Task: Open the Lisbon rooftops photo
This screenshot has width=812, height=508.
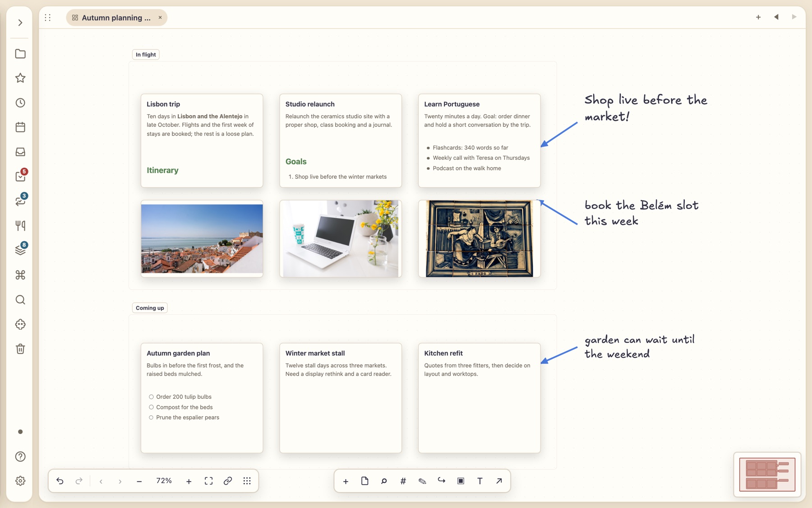Action: click(202, 238)
